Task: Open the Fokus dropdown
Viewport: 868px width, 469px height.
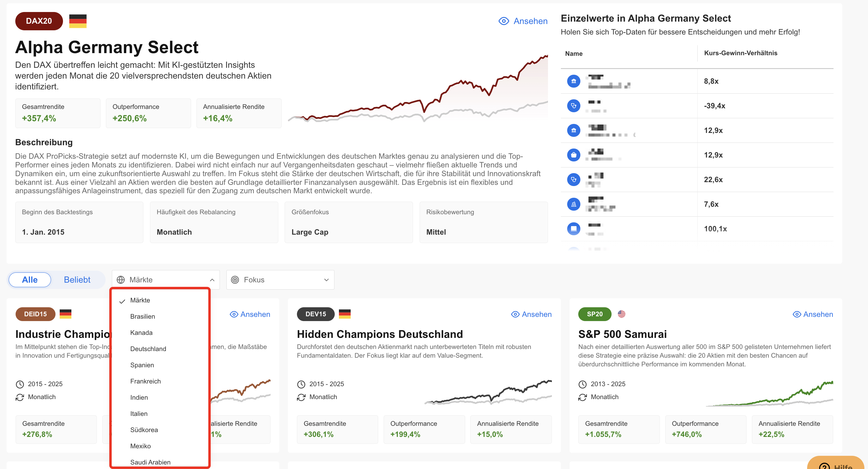Action: point(280,280)
